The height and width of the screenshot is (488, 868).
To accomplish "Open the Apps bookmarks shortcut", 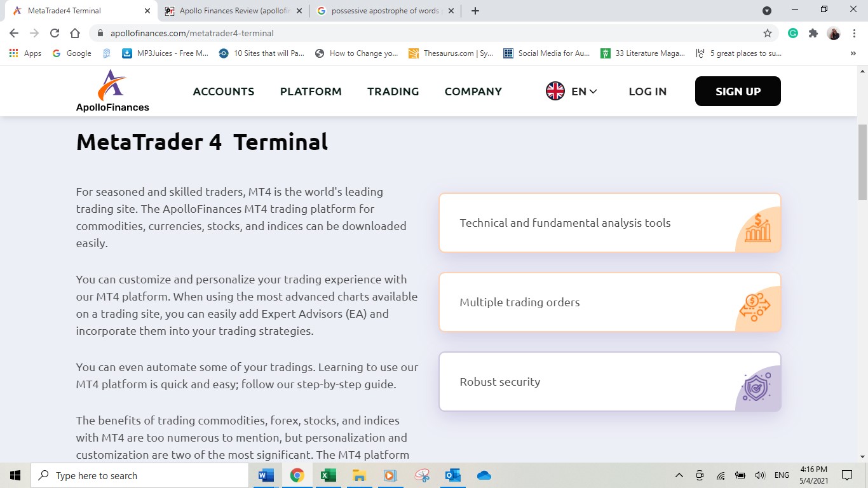I will click(25, 53).
